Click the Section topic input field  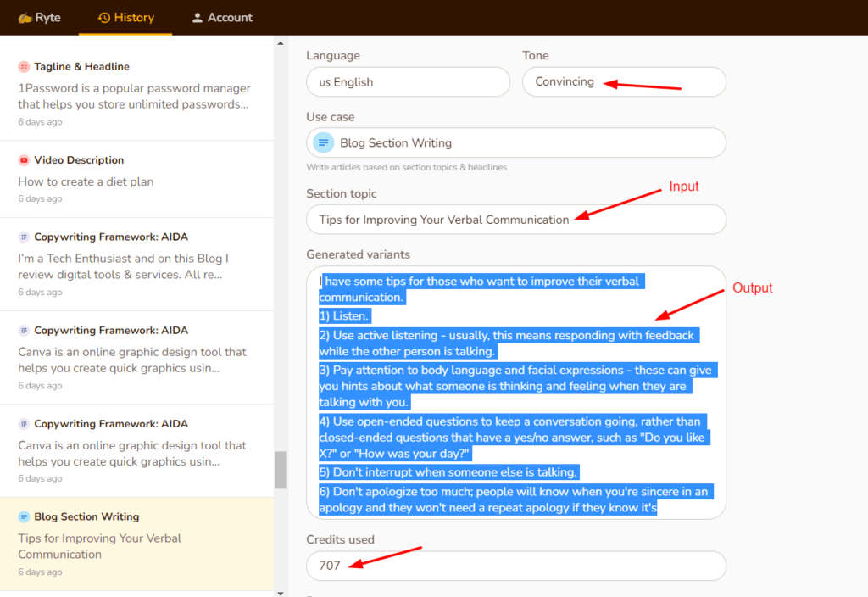pyautogui.click(x=515, y=219)
